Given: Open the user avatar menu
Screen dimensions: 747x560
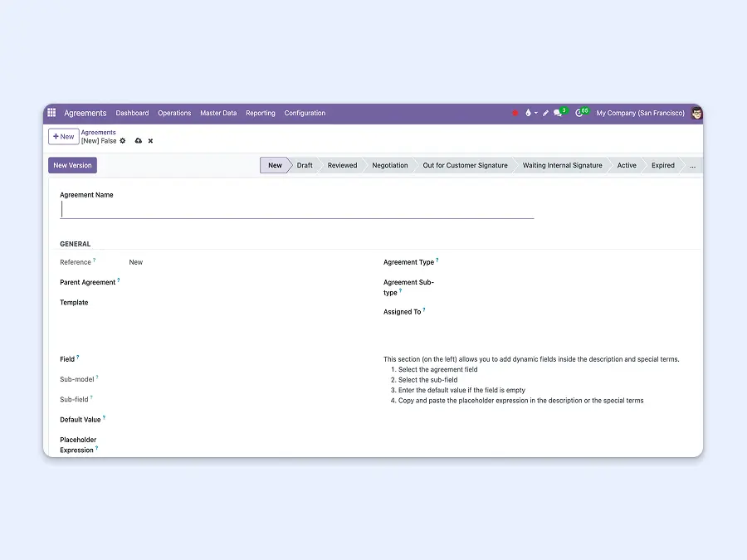Looking at the screenshot, I should [x=696, y=113].
